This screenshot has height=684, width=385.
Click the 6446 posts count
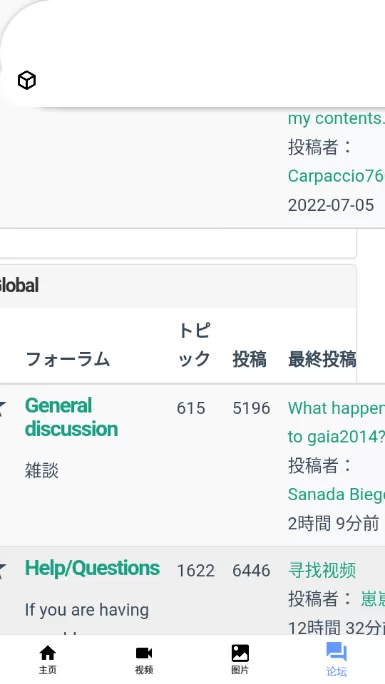251,571
